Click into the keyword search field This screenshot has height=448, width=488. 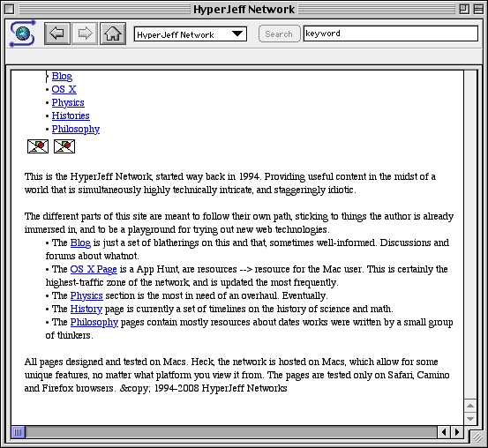click(391, 34)
